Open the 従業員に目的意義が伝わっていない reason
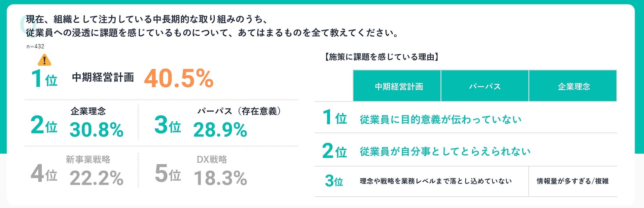644x208 pixels. coord(441,119)
